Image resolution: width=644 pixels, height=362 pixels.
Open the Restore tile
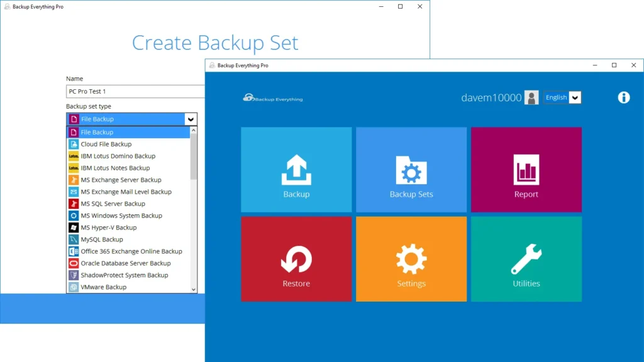296,259
